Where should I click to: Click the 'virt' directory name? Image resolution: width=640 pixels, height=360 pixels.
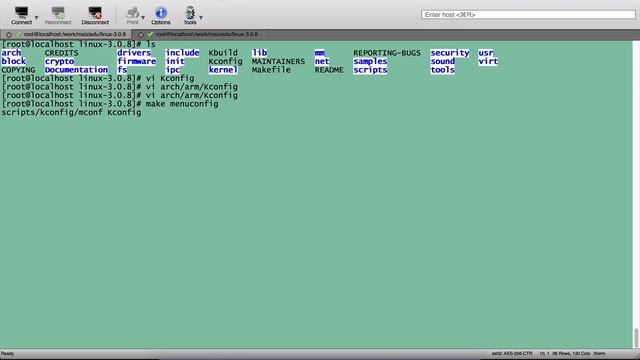488,61
